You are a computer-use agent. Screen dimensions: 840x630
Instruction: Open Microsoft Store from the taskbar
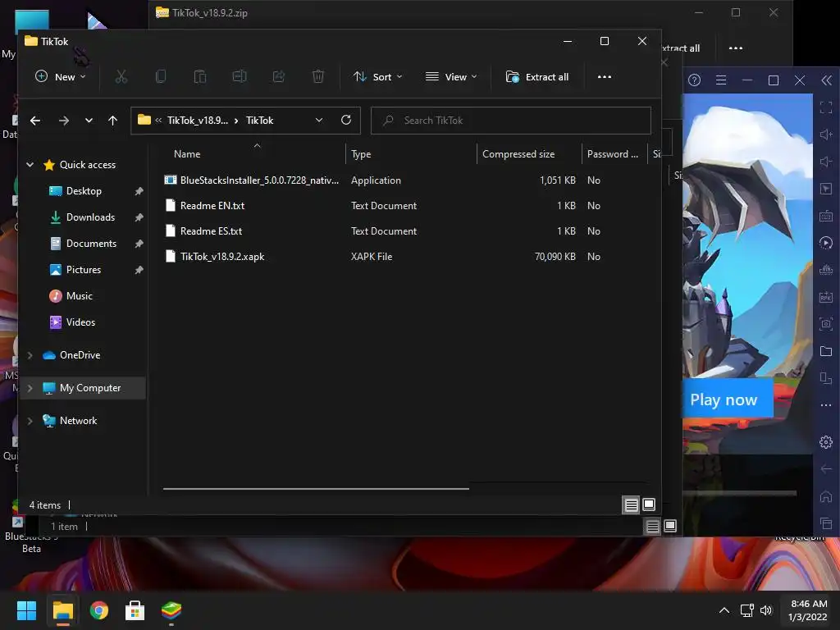coord(135,610)
